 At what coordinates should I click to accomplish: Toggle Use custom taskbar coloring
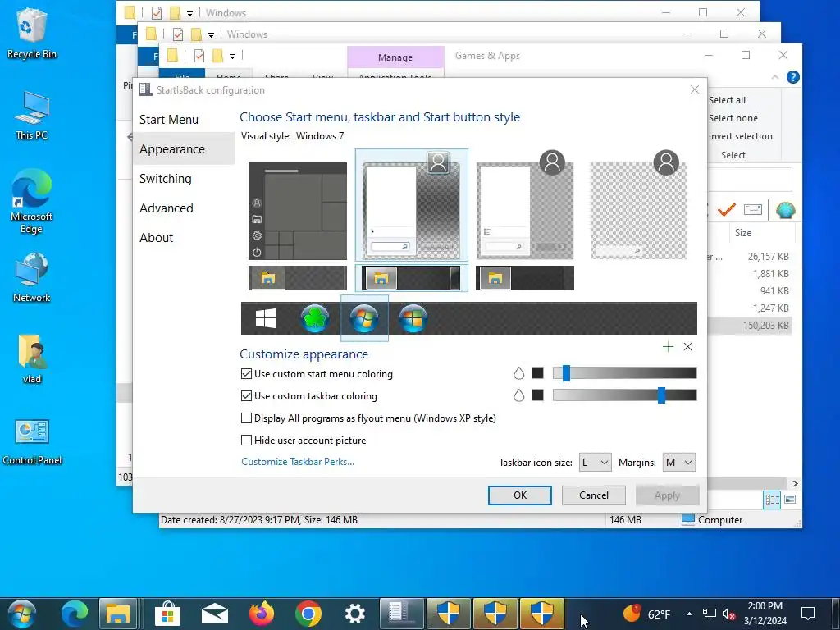pyautogui.click(x=309, y=396)
